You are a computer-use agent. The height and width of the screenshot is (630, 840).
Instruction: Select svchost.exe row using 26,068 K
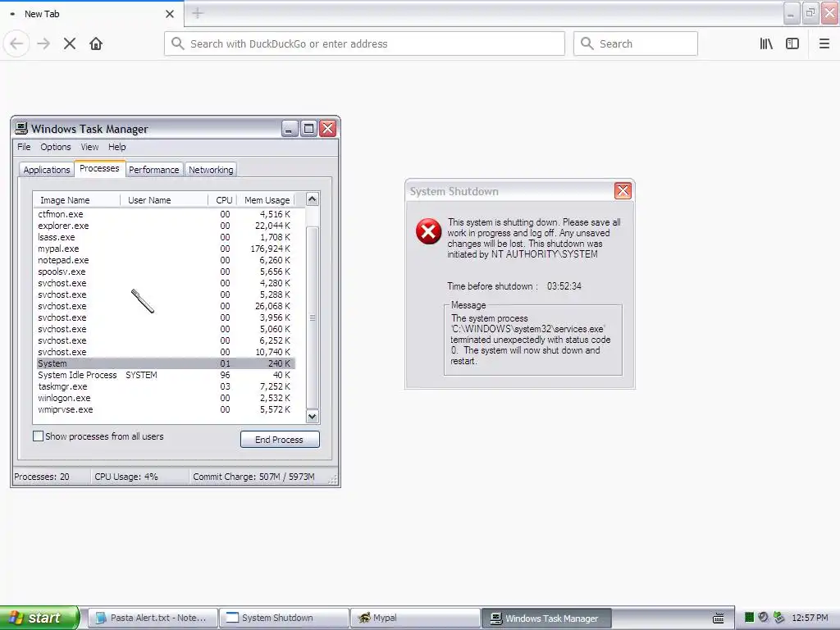pos(166,306)
